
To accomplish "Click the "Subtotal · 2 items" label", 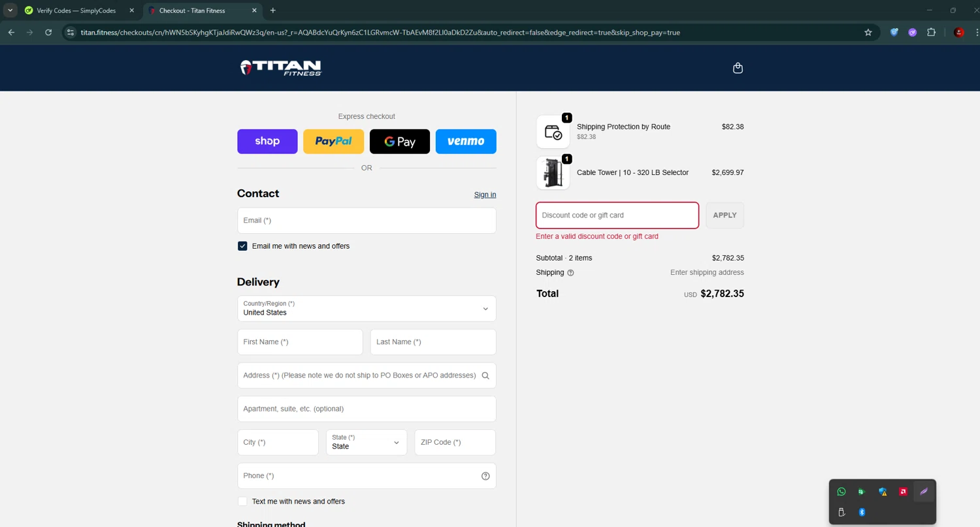I will tap(564, 258).
